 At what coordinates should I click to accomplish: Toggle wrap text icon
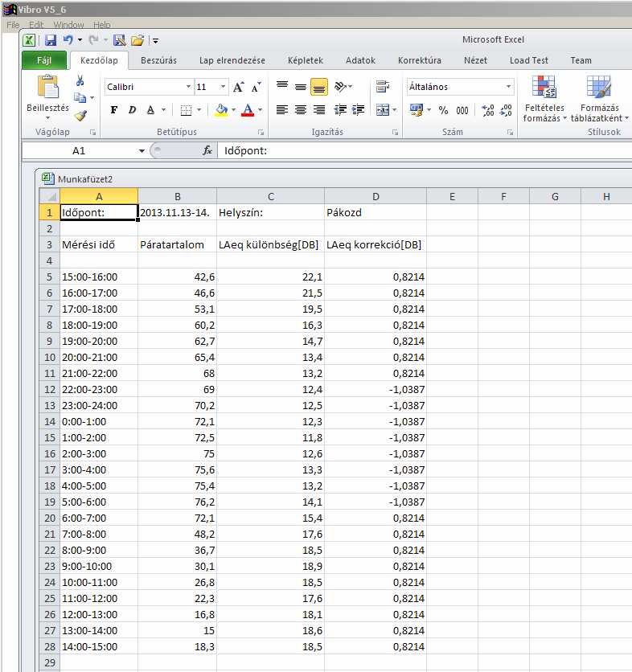[x=383, y=87]
